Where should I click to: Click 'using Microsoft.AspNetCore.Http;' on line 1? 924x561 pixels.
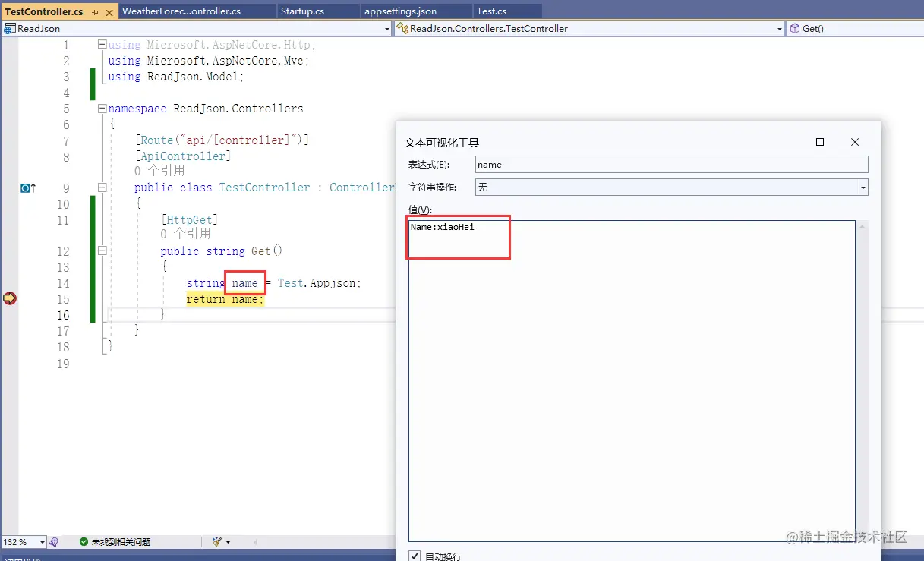tap(212, 45)
